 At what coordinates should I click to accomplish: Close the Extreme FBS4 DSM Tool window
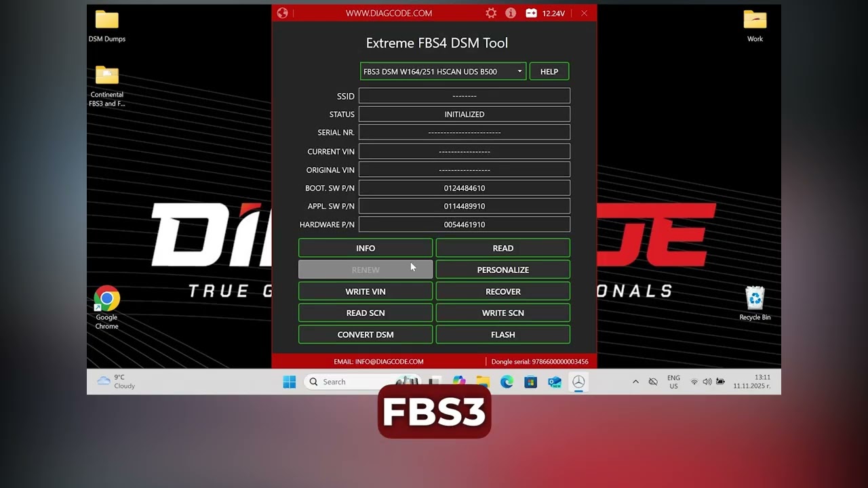584,13
